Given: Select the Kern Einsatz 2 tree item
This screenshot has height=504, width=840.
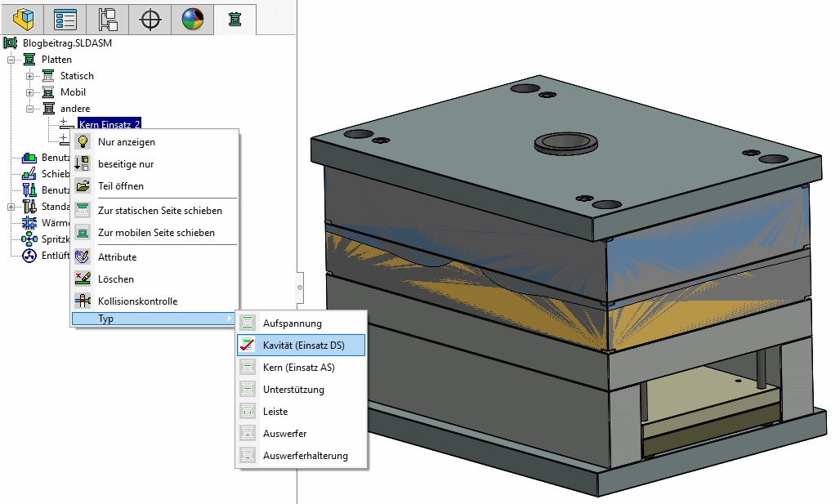Looking at the screenshot, I should point(109,124).
